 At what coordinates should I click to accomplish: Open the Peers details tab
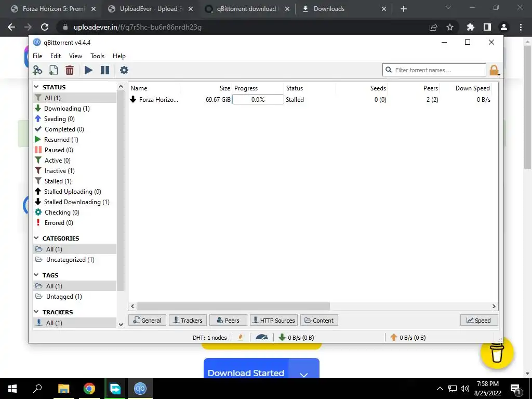[x=228, y=320]
